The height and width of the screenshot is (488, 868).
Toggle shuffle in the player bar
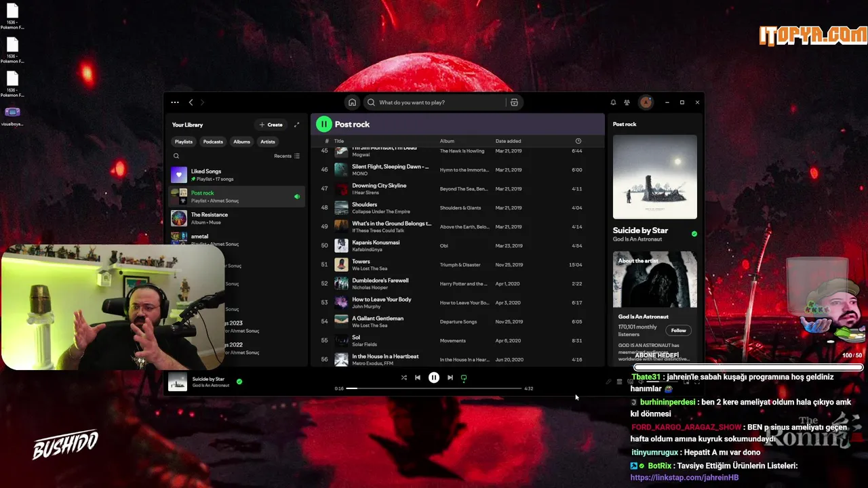click(403, 378)
